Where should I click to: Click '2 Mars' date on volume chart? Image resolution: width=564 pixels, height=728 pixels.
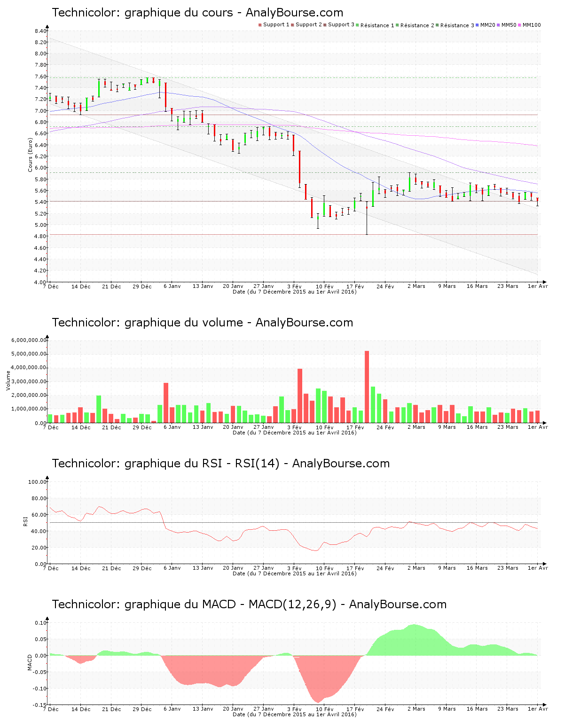pos(416,427)
